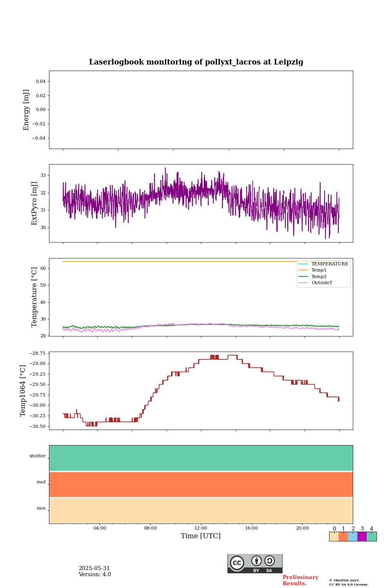This screenshot has width=392, height=588.
Task: Click the 0.04 tick on Energy axis
Action: click(x=40, y=82)
